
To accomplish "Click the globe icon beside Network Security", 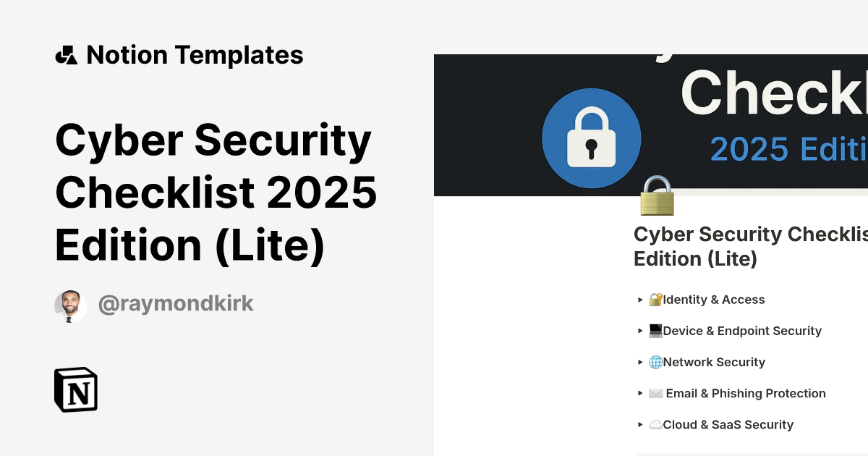I will (657, 362).
